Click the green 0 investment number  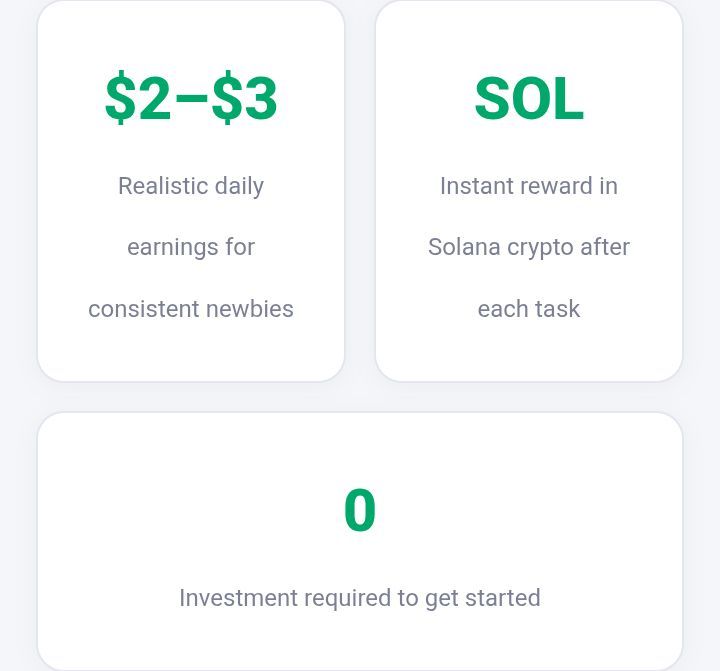pyautogui.click(x=360, y=509)
